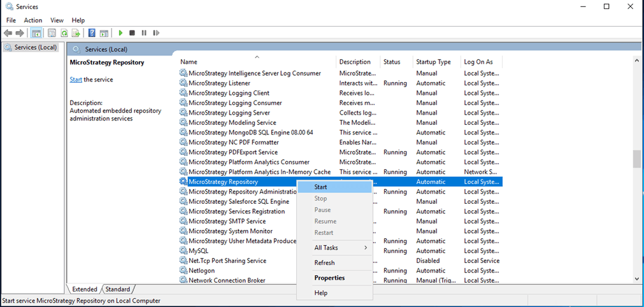Open the Action menu

tap(33, 20)
